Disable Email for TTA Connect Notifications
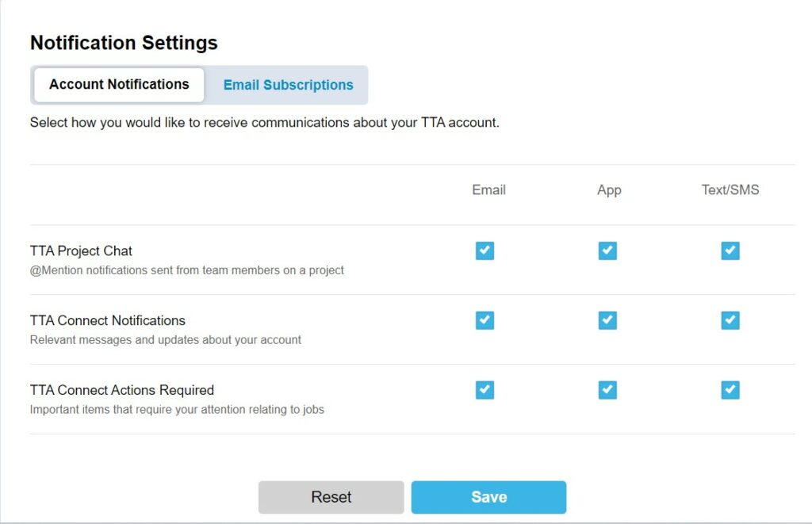Image resolution: width=812 pixels, height=524 pixels. 485,320
